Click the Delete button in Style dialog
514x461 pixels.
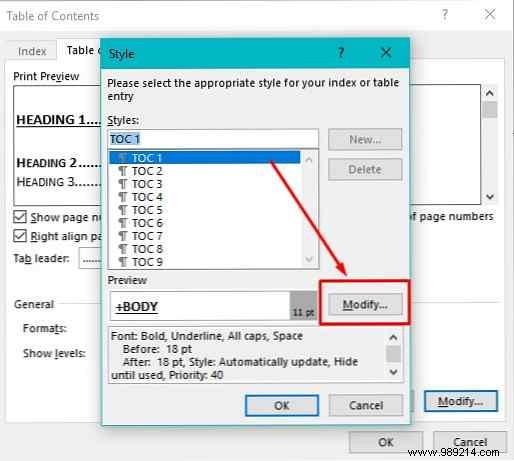click(x=365, y=169)
